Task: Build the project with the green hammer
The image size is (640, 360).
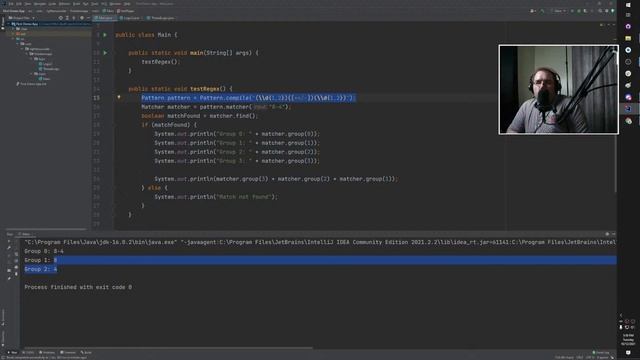Action: point(542,11)
